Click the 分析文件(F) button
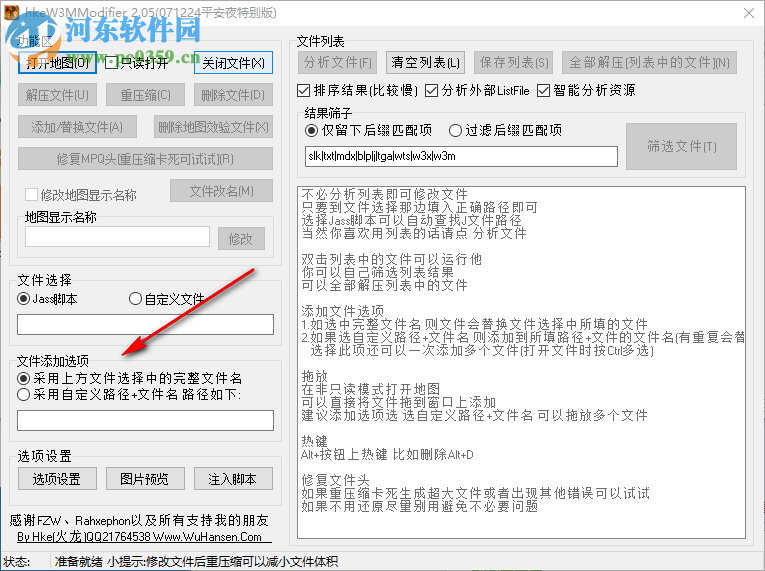 tap(338, 62)
